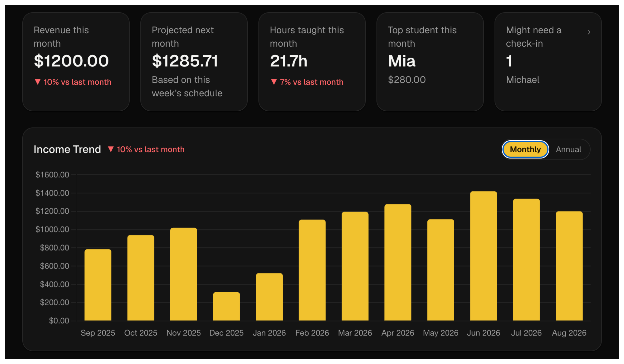Click the $800.00 axis label
This screenshot has width=624, height=364.
tap(54, 248)
